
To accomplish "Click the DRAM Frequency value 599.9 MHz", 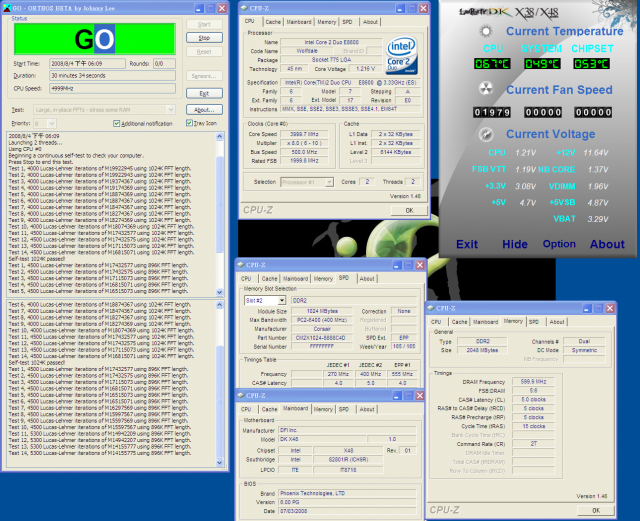I will point(533,381).
